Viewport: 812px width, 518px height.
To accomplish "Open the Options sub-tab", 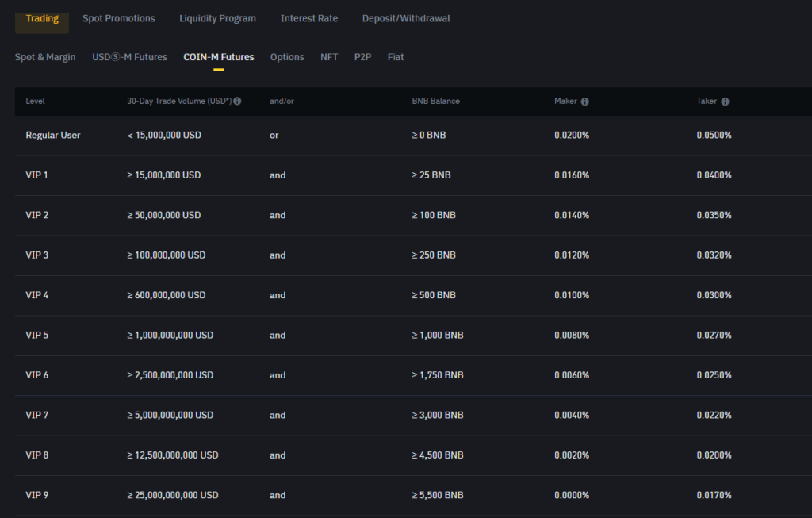I will point(287,57).
